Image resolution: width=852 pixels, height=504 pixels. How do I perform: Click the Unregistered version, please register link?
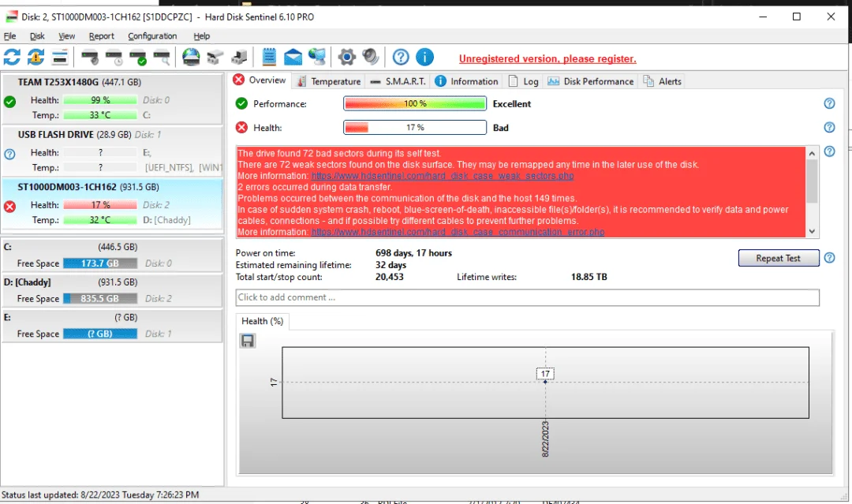coord(547,58)
